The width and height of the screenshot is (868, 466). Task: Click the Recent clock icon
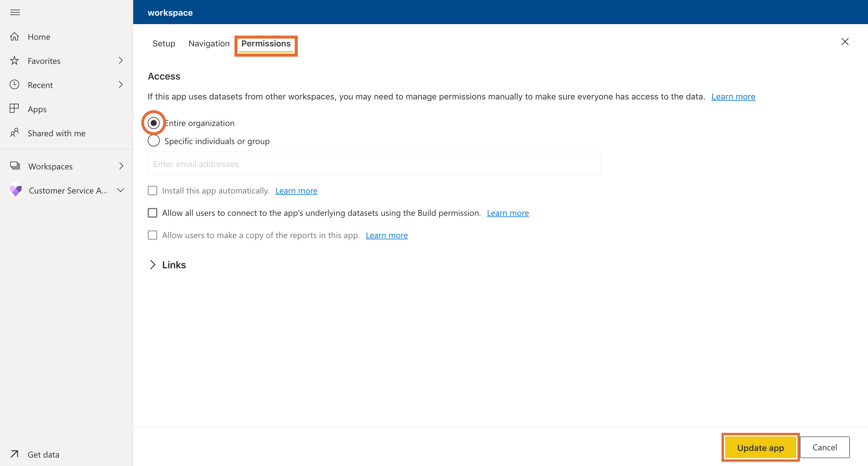tap(15, 84)
